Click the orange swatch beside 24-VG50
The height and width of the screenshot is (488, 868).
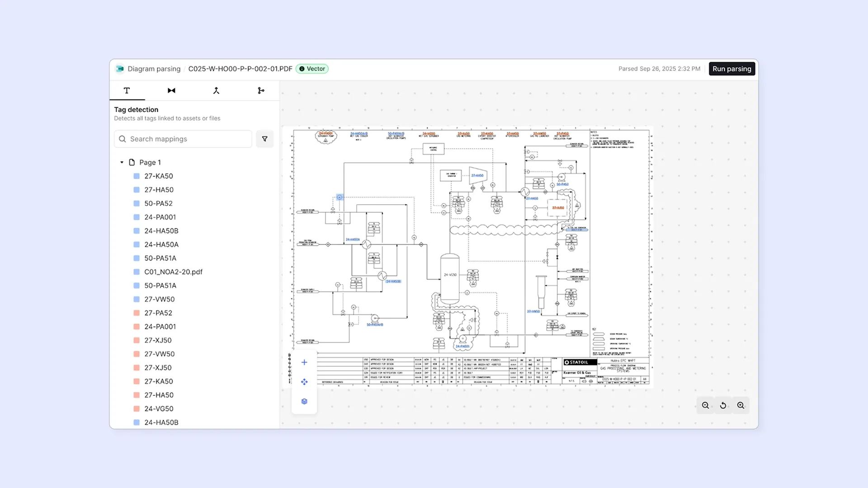137,408
